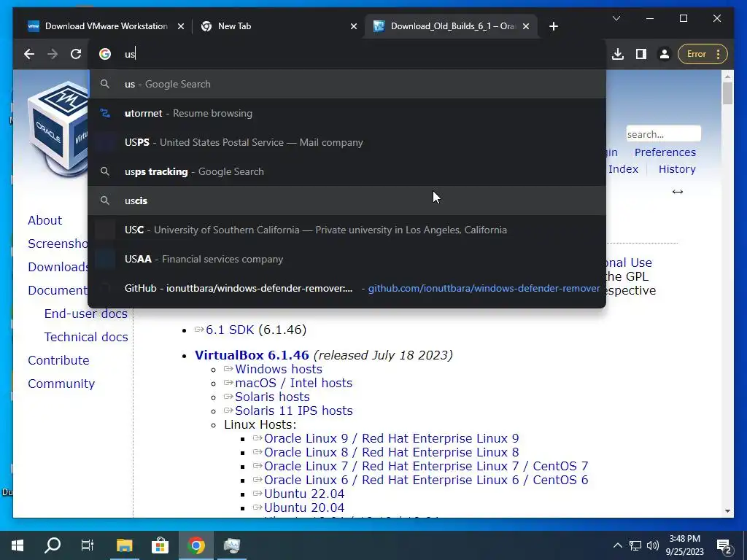Open Microsoft Store from the taskbar

click(x=160, y=545)
